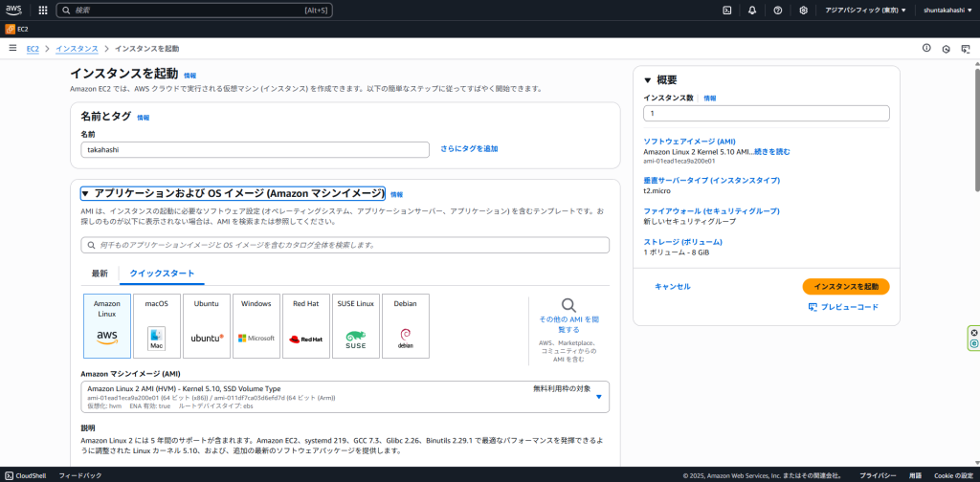Image resolution: width=980 pixels, height=482 pixels.
Task: Open the region dropdown アジアパシフィック (東京)
Action: click(865, 10)
